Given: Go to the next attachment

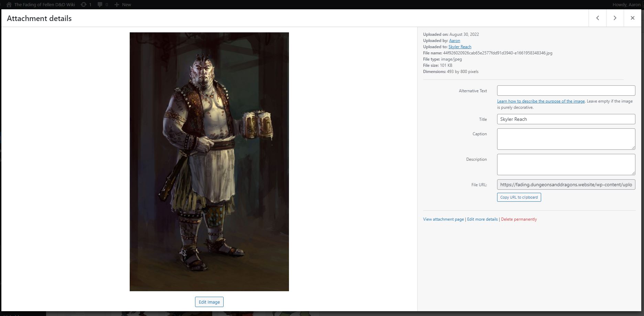Looking at the screenshot, I should coord(615,18).
